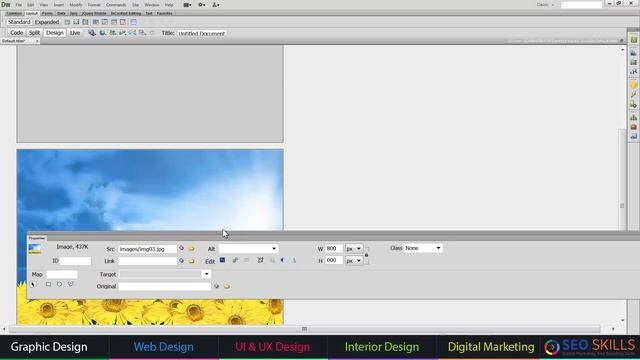Click the W width field 800

[333, 248]
